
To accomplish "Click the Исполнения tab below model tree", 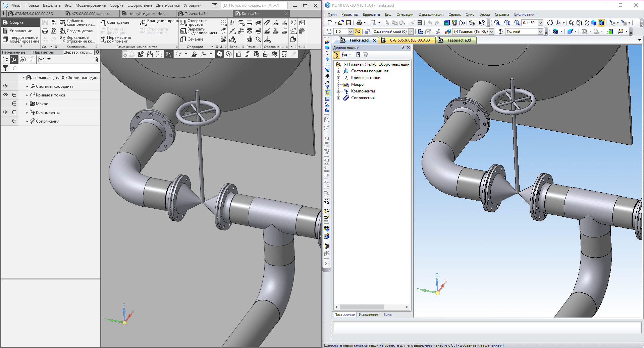I will pyautogui.click(x=369, y=315).
